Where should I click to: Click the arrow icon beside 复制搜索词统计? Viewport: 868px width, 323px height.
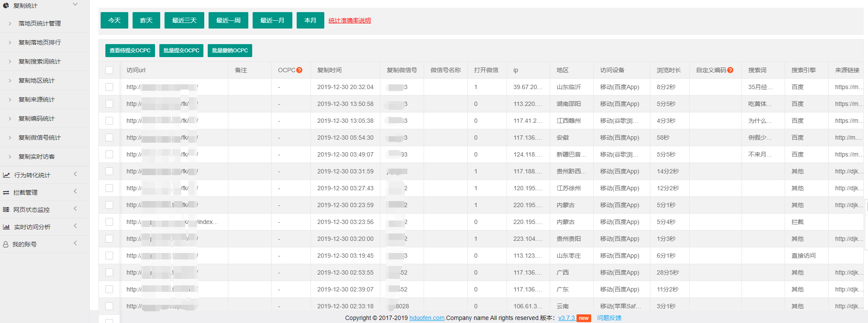click(x=10, y=61)
